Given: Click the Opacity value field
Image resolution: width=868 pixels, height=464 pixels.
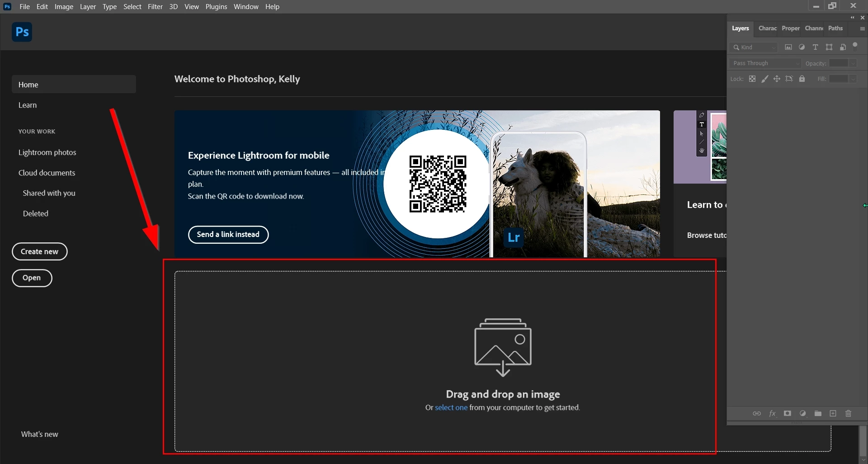Looking at the screenshot, I should (839, 63).
